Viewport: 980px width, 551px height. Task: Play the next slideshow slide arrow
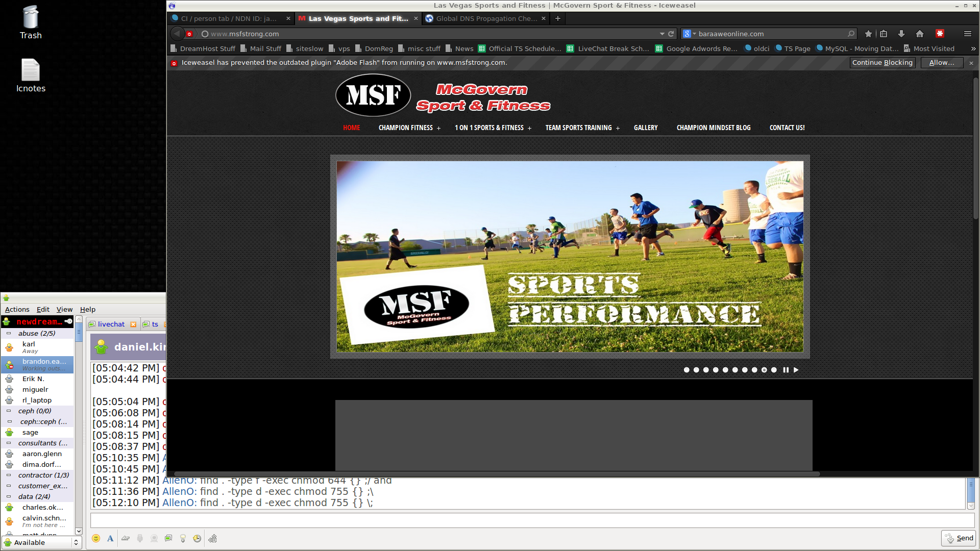[796, 370]
